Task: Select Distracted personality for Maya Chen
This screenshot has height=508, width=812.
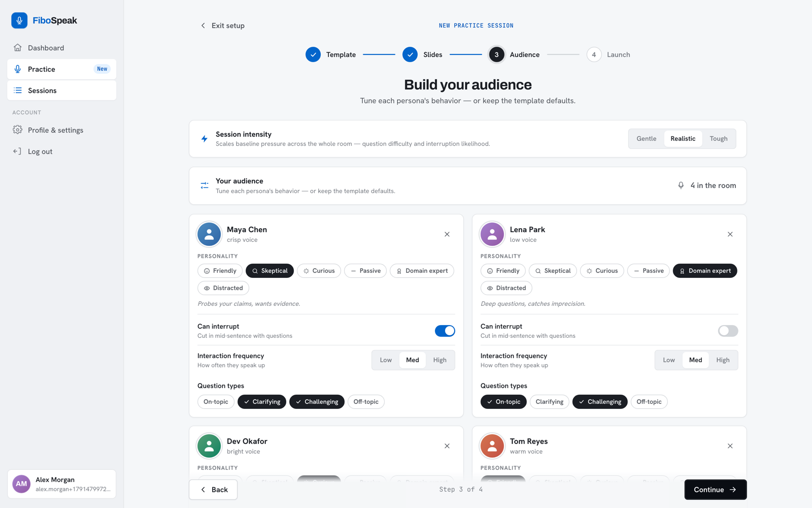Action: click(223, 288)
